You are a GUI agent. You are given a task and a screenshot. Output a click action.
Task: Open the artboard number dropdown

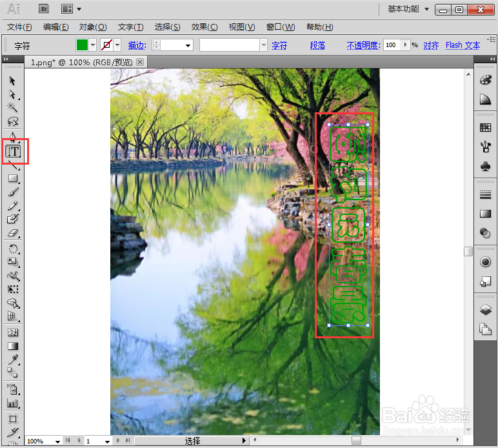coord(107,442)
